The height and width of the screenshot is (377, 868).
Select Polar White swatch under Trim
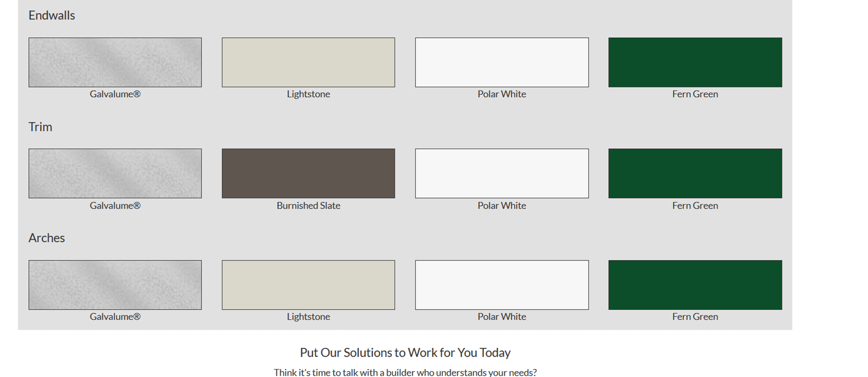coord(502,173)
